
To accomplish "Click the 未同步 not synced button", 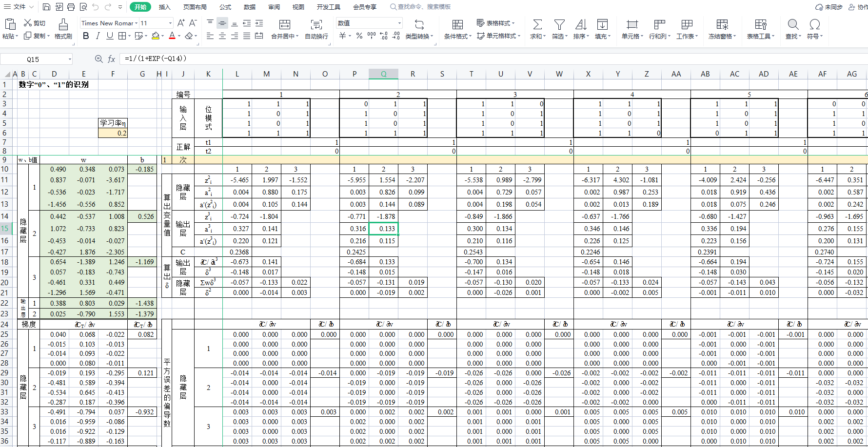I will click(x=829, y=7).
